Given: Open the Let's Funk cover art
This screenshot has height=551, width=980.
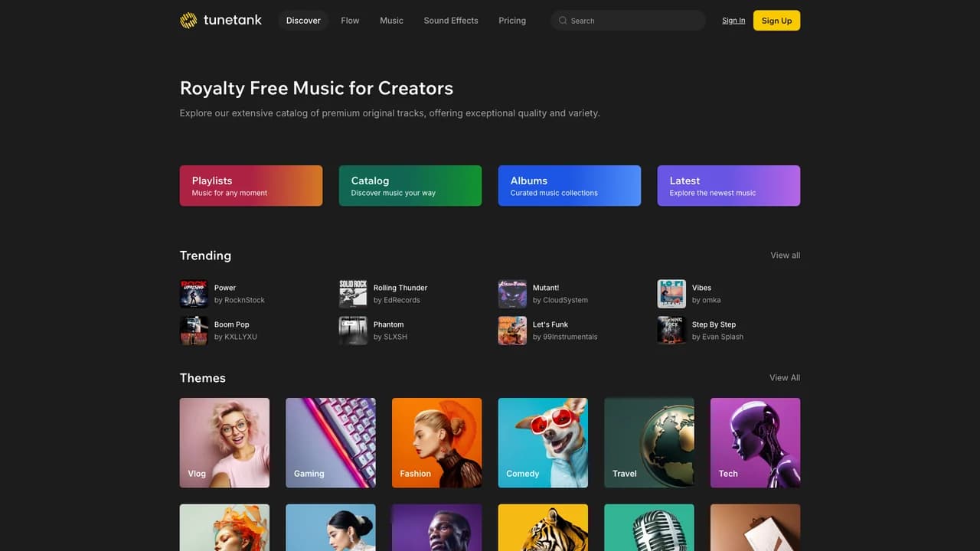Looking at the screenshot, I should pyautogui.click(x=512, y=331).
